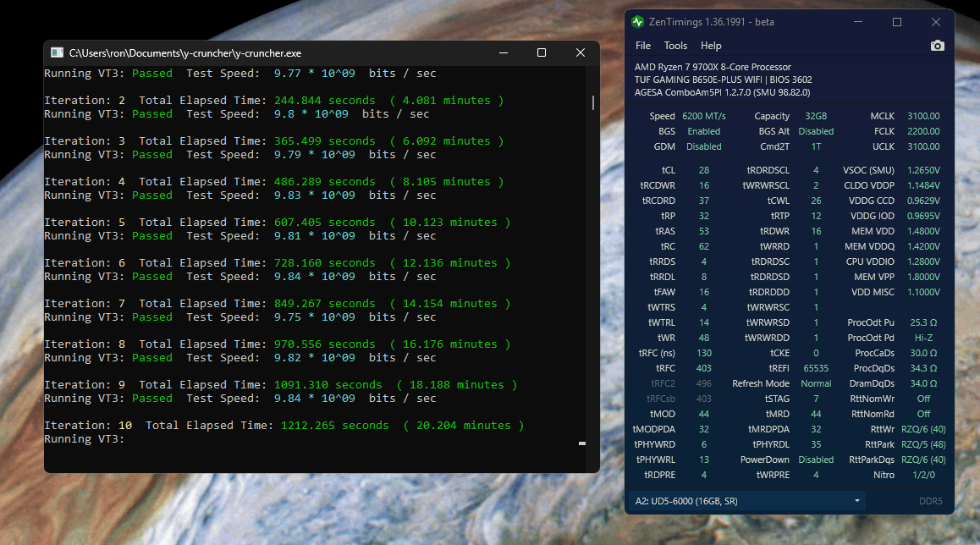
Task: Click the y-cruncher console scrollbar thumb
Action: pyautogui.click(x=593, y=102)
